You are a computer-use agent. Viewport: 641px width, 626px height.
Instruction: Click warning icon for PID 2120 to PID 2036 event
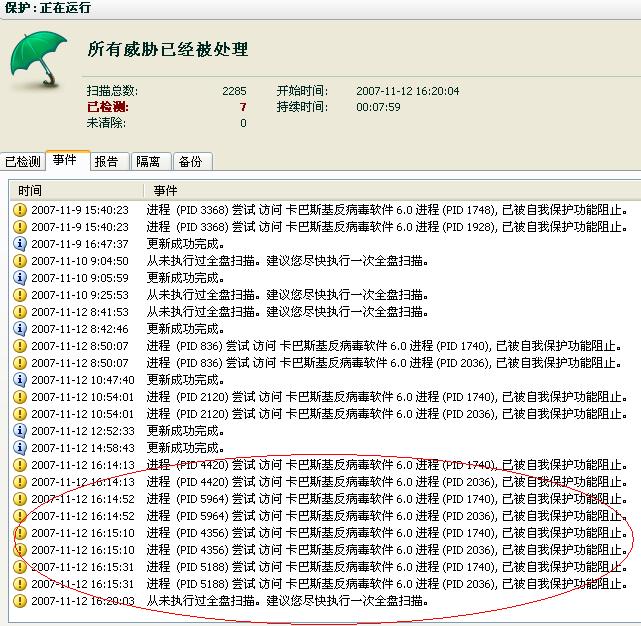(x=20, y=414)
